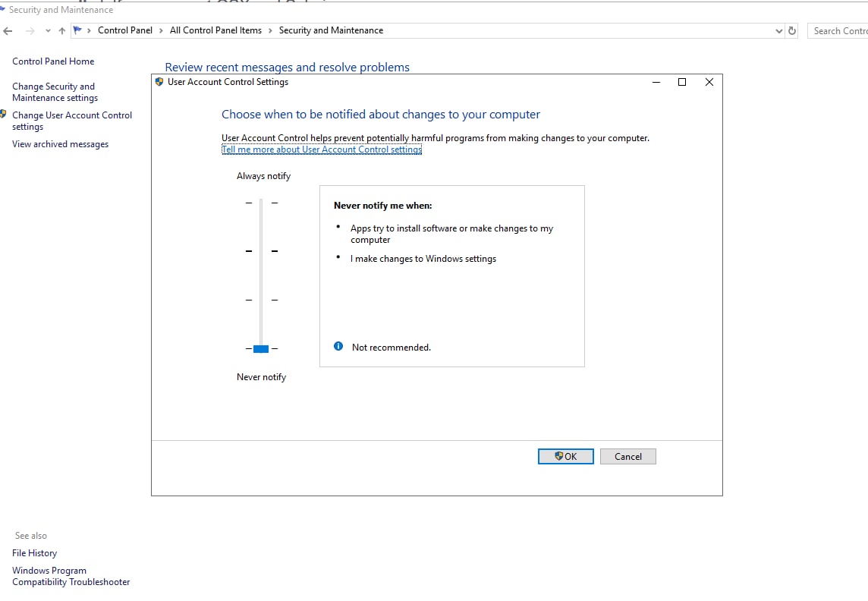The height and width of the screenshot is (601, 868).
Task: Set slider to the third notification level tick
Action: [x=261, y=300]
